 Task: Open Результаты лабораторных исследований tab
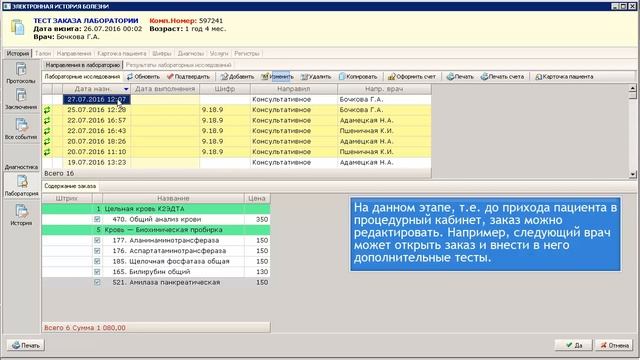coord(178,65)
